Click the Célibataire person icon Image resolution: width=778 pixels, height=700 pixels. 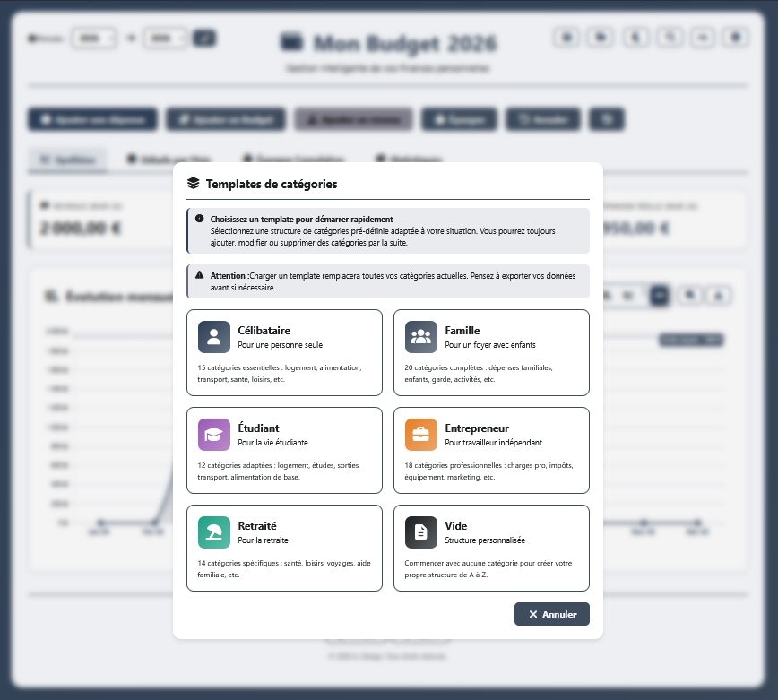coord(214,337)
